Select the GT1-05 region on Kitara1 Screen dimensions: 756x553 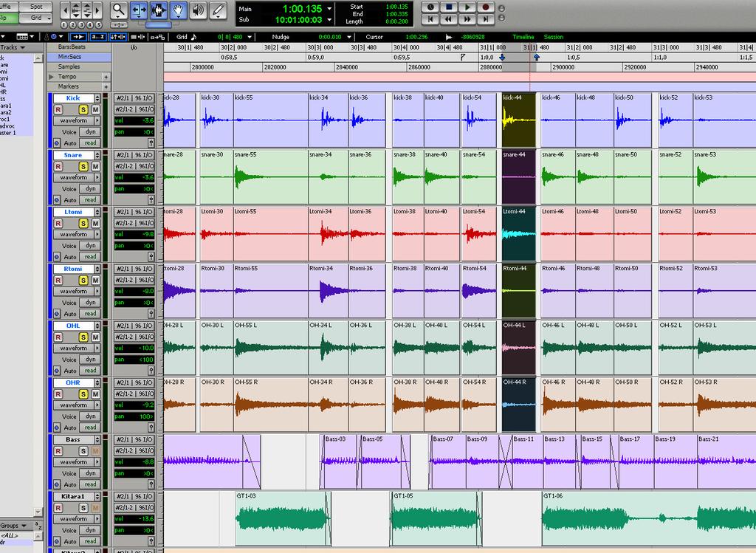(436, 519)
